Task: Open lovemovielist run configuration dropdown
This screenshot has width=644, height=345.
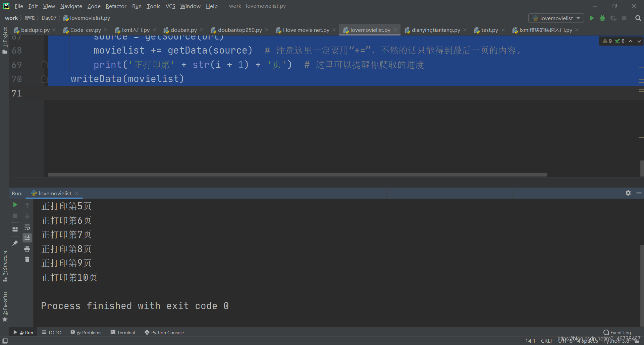Action: tap(556, 18)
